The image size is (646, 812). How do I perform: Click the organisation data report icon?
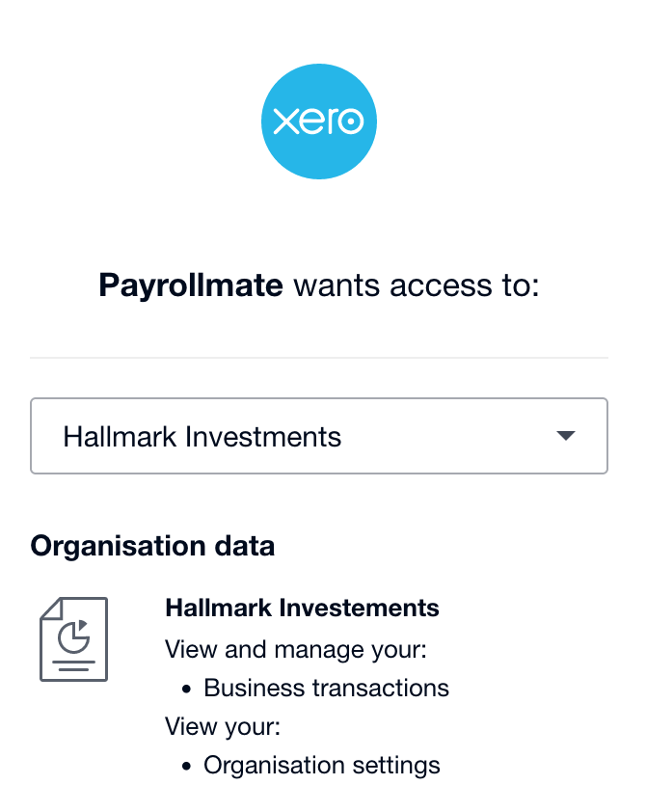coord(73,639)
